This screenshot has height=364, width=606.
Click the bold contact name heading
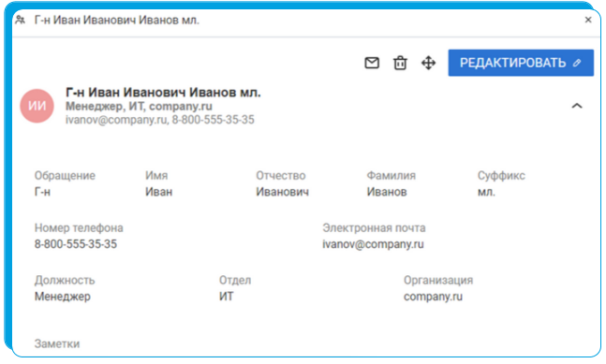tap(163, 93)
